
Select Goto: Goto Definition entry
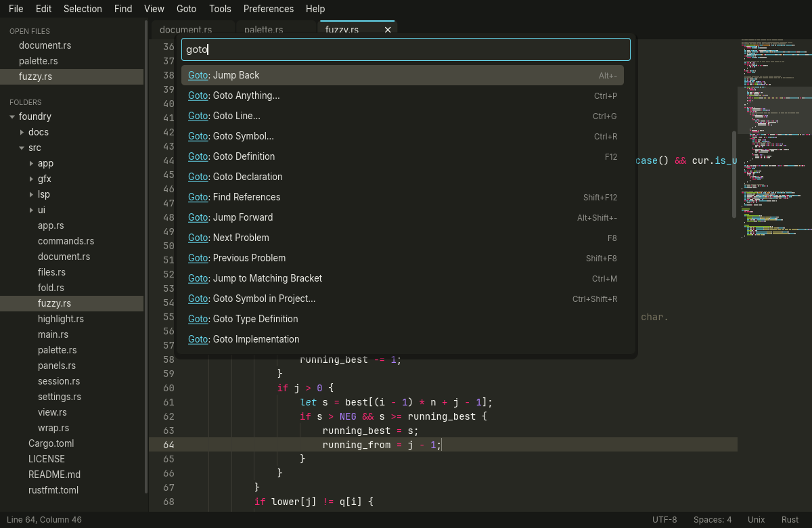(x=403, y=156)
